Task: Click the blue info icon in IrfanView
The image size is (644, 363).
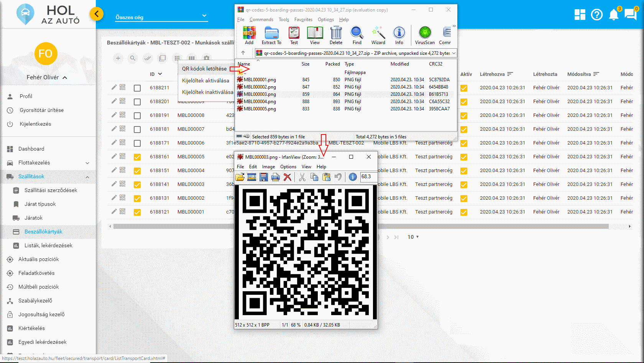Action: pos(353,177)
